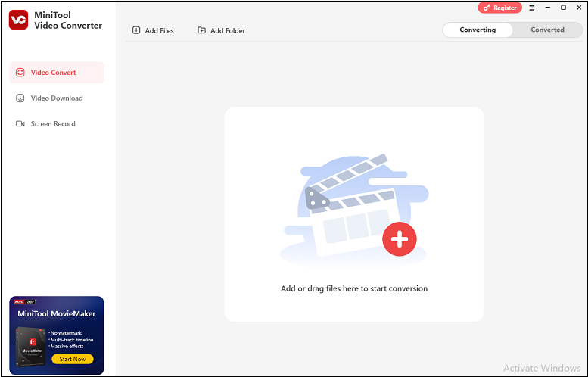Click Add Files text label
The height and width of the screenshot is (377, 588).
point(160,31)
